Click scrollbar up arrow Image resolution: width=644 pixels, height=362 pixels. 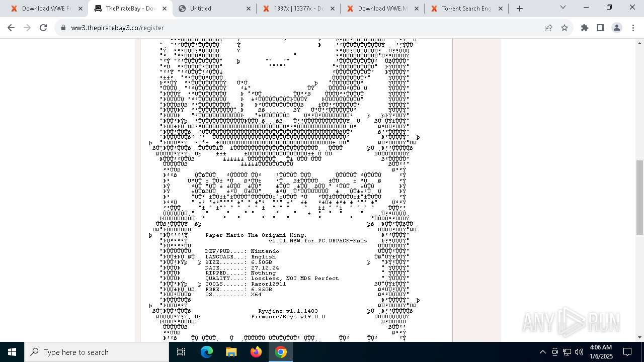[x=639, y=43]
